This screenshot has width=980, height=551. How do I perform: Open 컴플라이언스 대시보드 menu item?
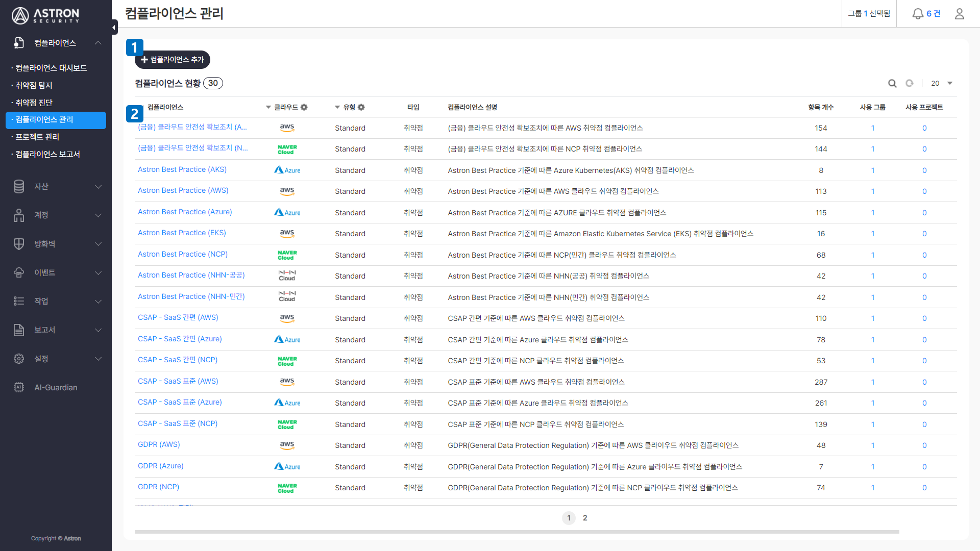click(x=51, y=68)
